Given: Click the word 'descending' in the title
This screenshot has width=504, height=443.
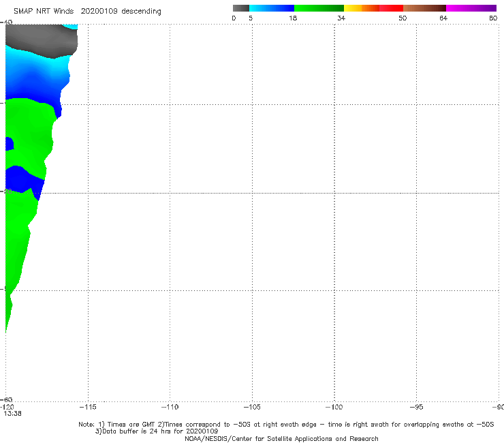Looking at the screenshot, I should [x=142, y=12].
